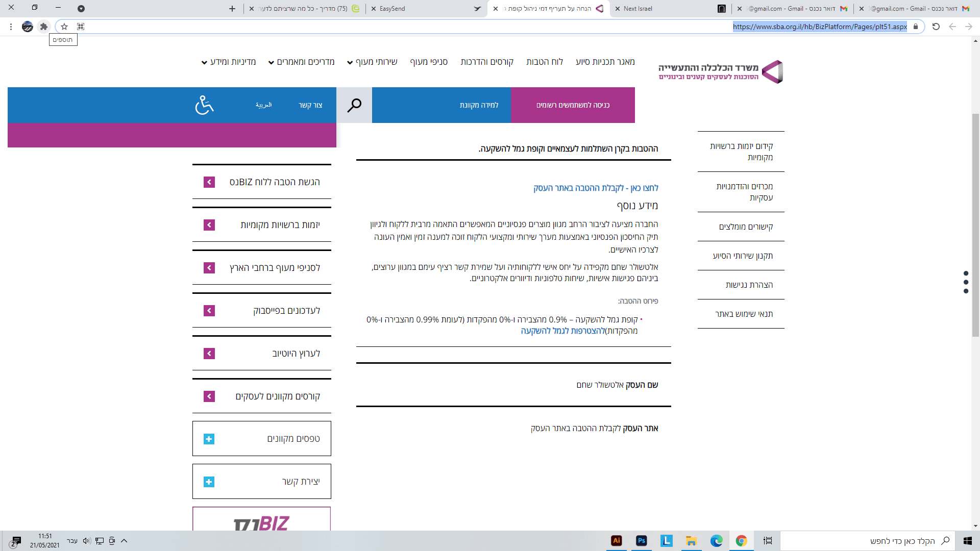Image resolution: width=980 pixels, height=551 pixels.
Task: Open the מדריכים ומאמרים dropdown menu
Action: (x=301, y=62)
